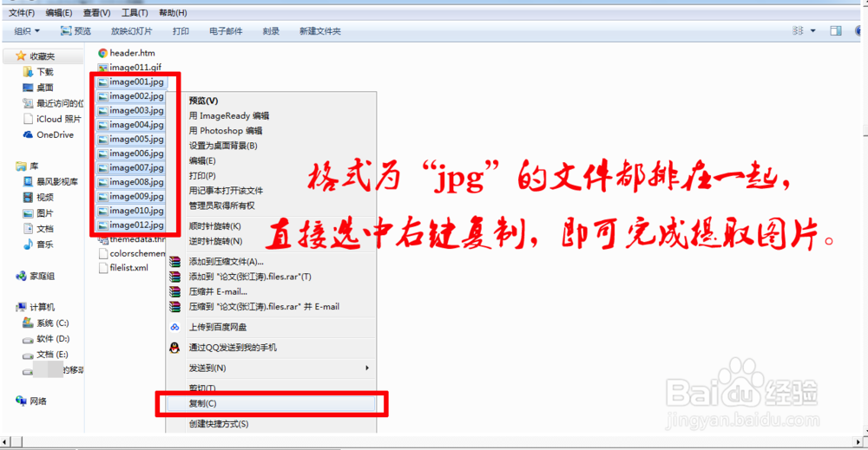Open the 文件(F) menu
The width and height of the screenshot is (868, 450).
(x=22, y=13)
